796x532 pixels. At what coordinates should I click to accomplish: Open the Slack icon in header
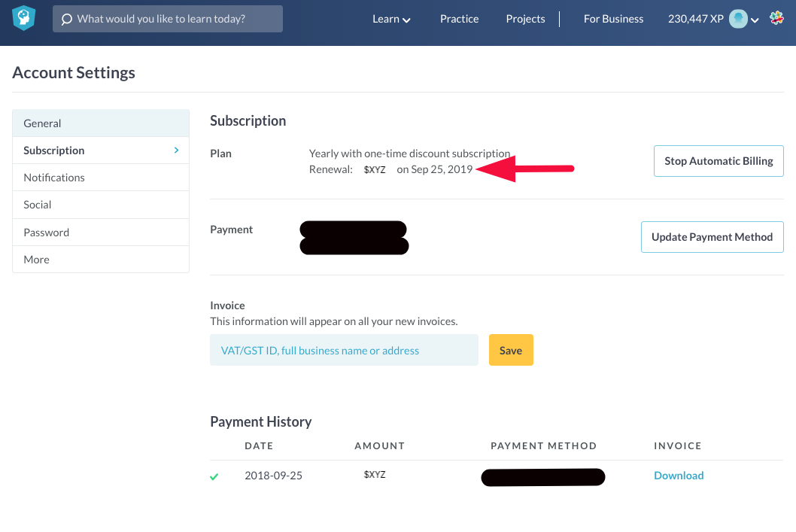tap(776, 19)
